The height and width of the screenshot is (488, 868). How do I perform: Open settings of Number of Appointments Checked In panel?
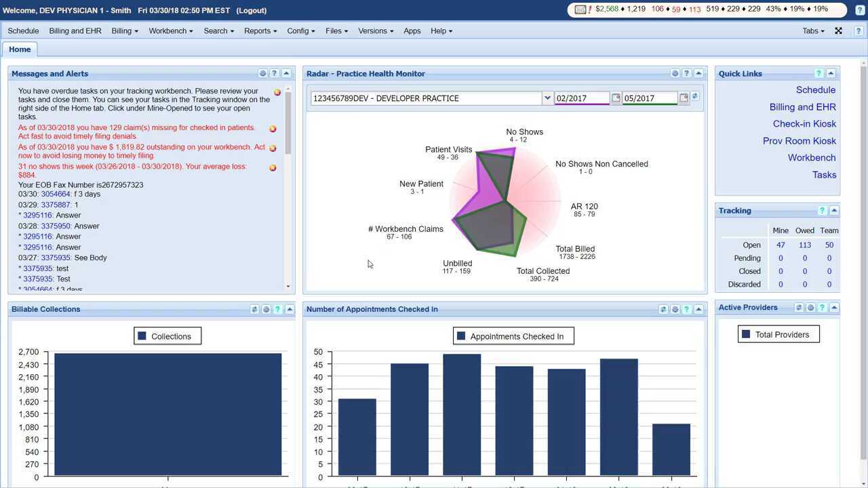click(675, 310)
